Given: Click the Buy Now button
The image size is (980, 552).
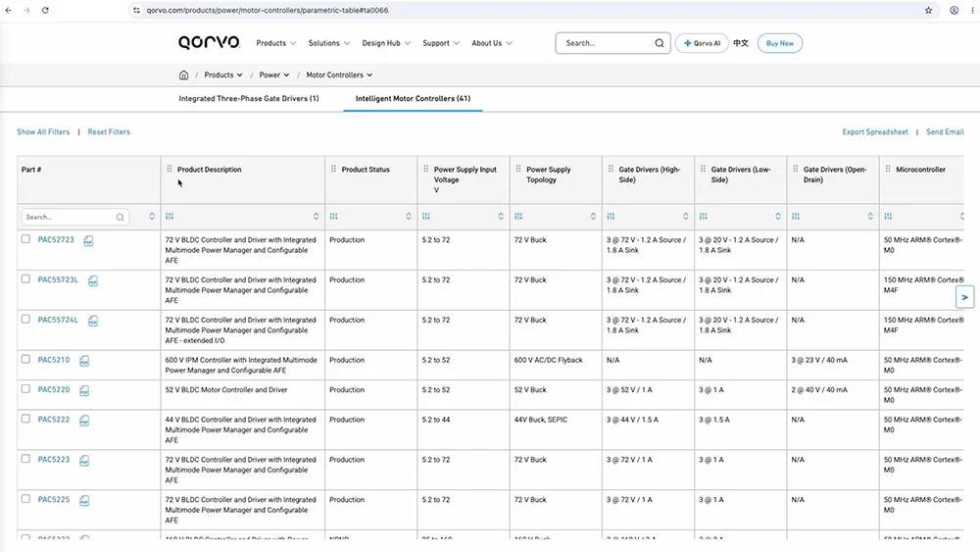Looking at the screenshot, I should point(780,43).
